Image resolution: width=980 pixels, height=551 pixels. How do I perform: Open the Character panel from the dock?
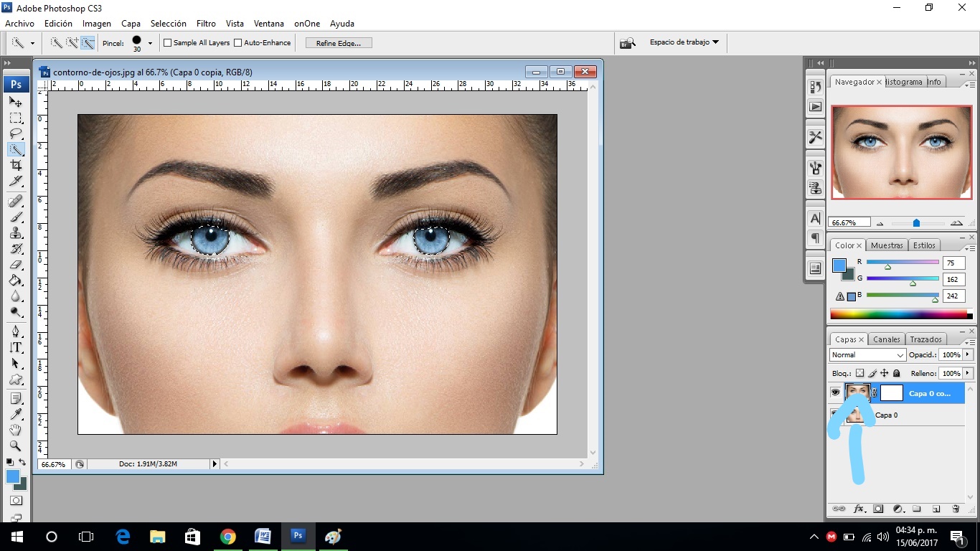tap(815, 218)
